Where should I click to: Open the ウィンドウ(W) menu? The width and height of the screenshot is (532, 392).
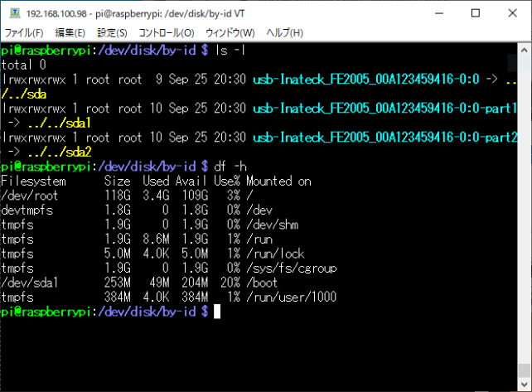230,33
